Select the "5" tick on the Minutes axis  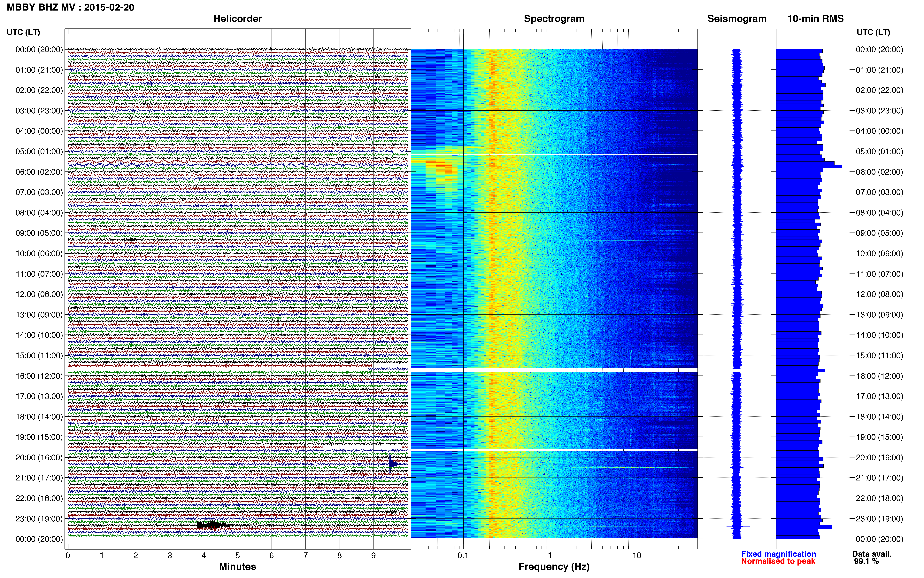(x=238, y=555)
